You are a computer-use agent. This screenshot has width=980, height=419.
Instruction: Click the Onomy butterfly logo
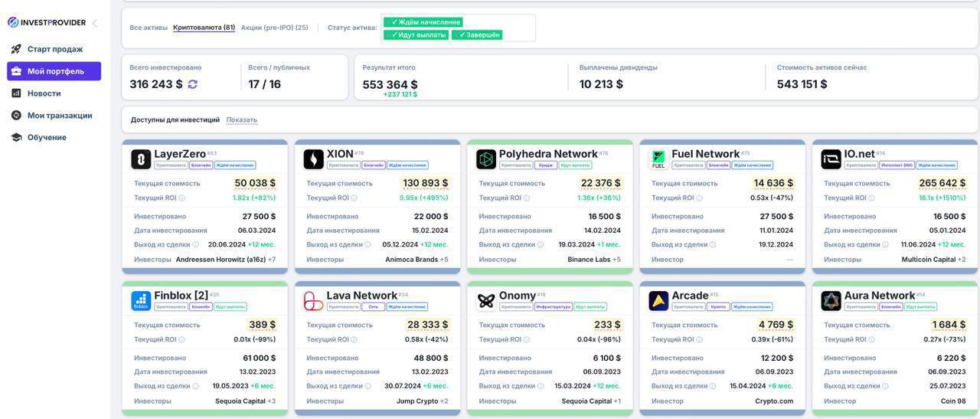(486, 300)
